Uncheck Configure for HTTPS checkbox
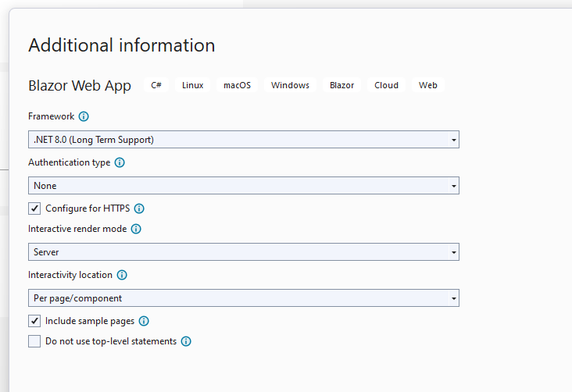 pos(34,208)
